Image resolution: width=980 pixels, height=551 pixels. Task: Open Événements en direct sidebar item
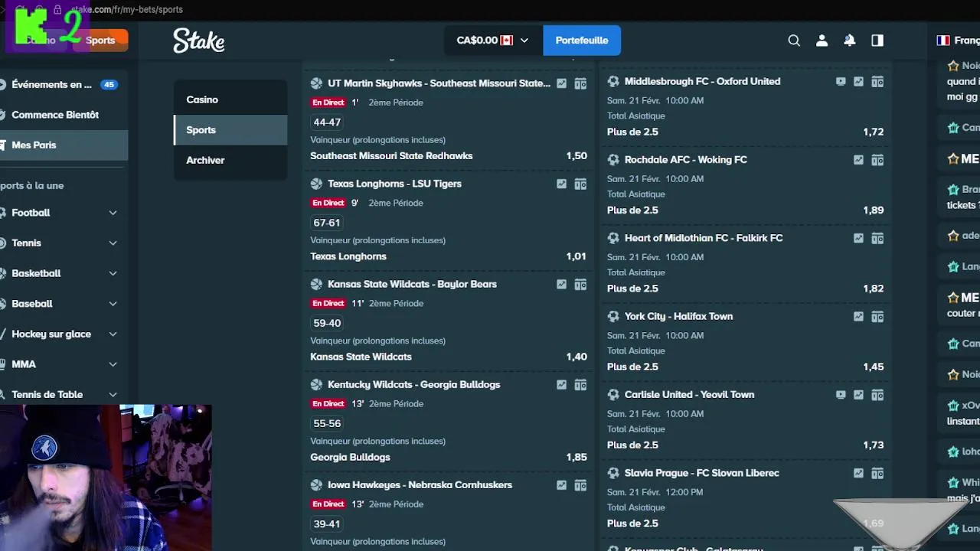[x=64, y=84]
